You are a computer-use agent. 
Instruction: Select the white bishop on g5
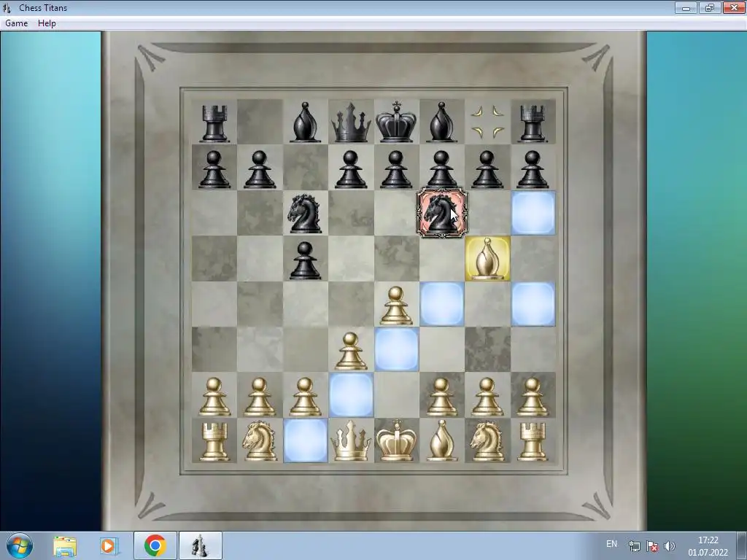point(487,258)
